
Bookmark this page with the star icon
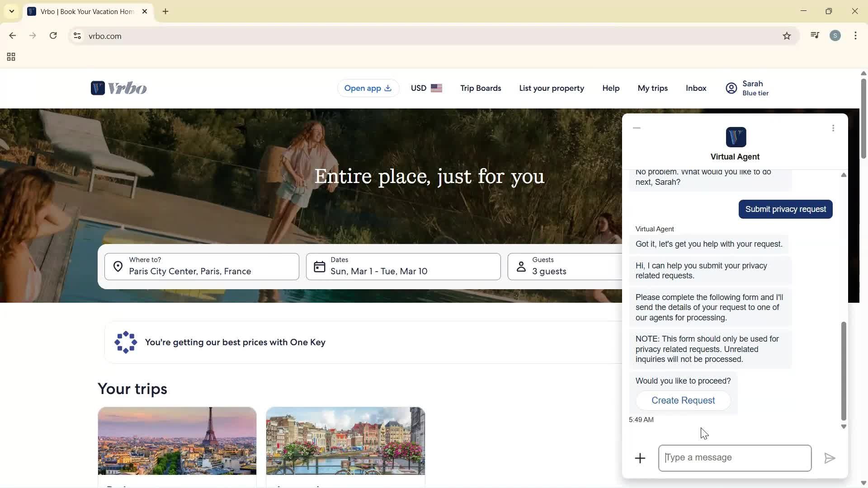click(x=787, y=36)
